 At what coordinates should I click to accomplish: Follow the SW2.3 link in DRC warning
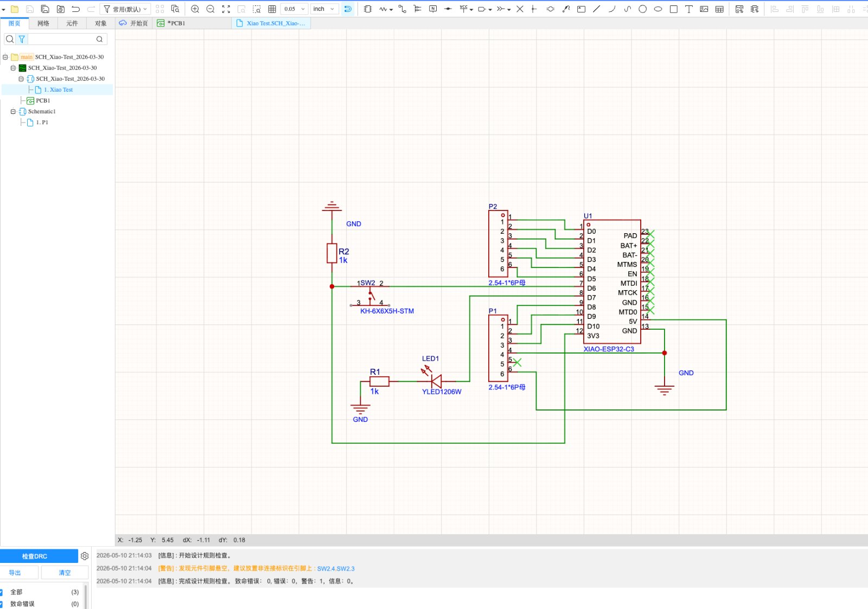click(x=346, y=569)
